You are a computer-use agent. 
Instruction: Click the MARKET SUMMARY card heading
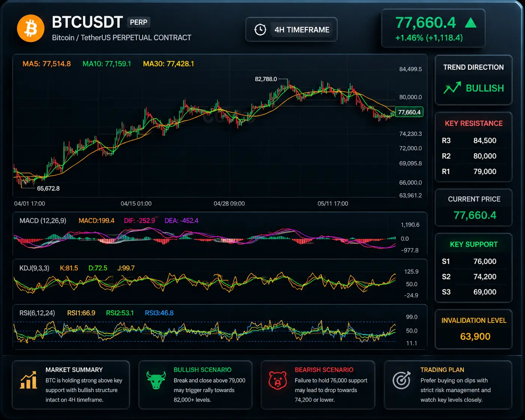(74, 370)
